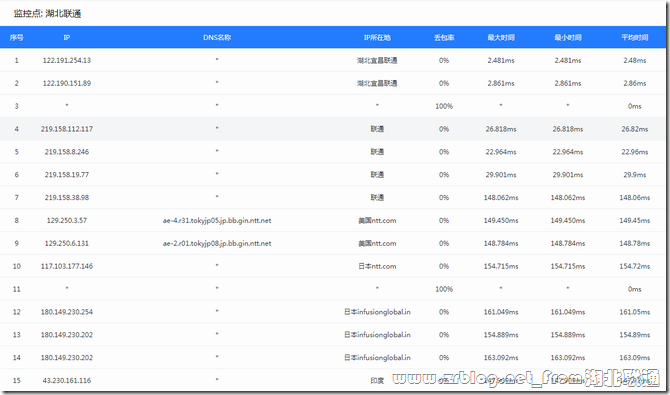This screenshot has width=670, height=395.
Task: Click the 161.05ms average time value
Action: click(x=635, y=312)
